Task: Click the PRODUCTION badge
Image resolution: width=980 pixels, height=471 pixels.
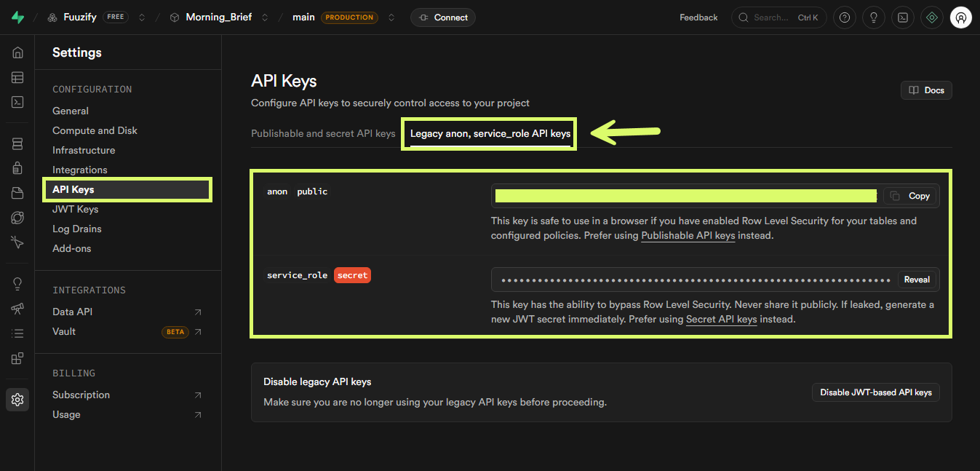Action: (x=349, y=17)
